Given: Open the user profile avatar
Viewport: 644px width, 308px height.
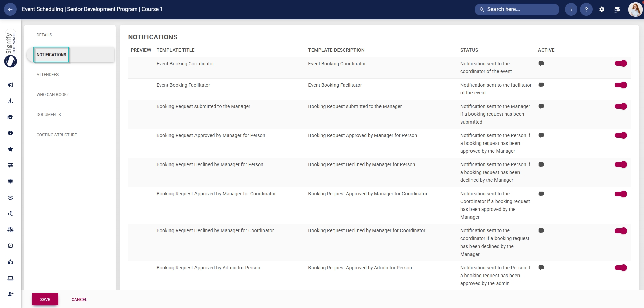Looking at the screenshot, I should coord(635,9).
